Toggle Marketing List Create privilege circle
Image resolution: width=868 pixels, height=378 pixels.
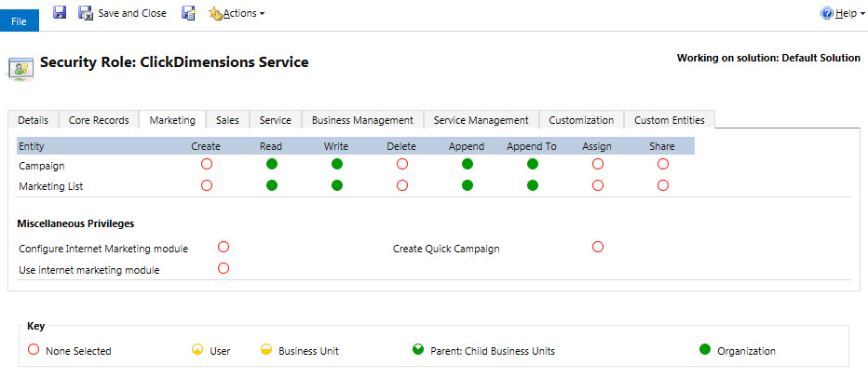(207, 185)
